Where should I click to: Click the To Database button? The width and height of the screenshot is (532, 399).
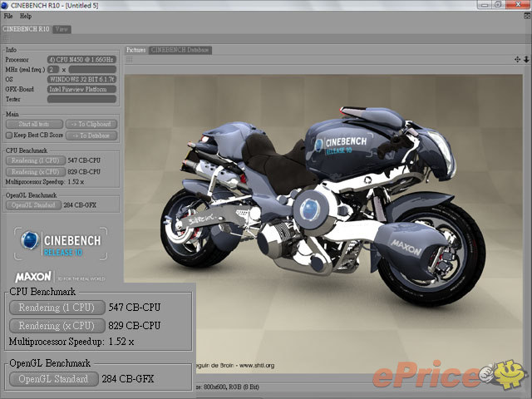[x=91, y=135]
